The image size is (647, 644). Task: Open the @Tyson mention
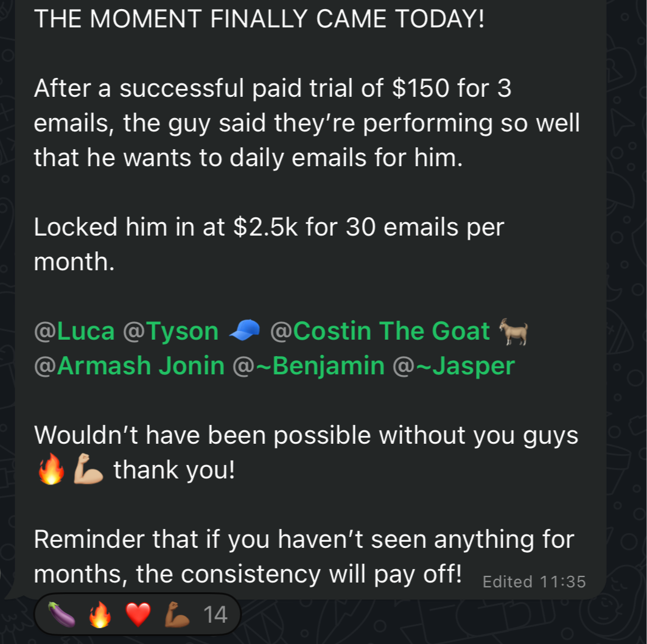[171, 331]
